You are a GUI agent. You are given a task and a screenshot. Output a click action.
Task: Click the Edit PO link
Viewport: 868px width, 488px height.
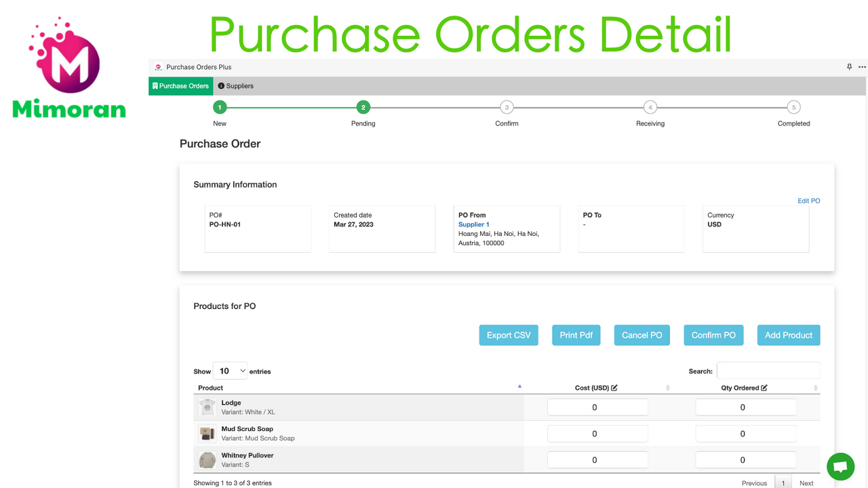coord(808,201)
